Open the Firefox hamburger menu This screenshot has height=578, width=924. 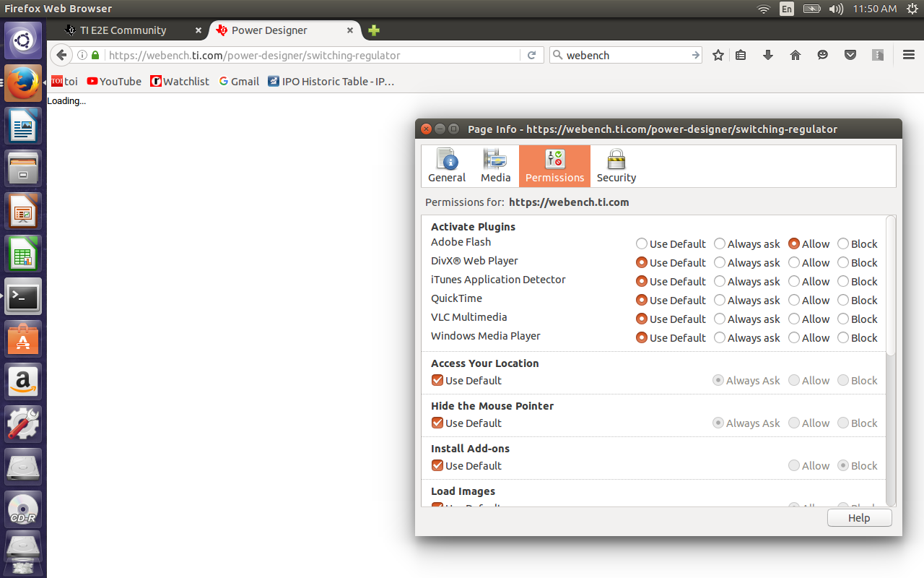point(909,55)
